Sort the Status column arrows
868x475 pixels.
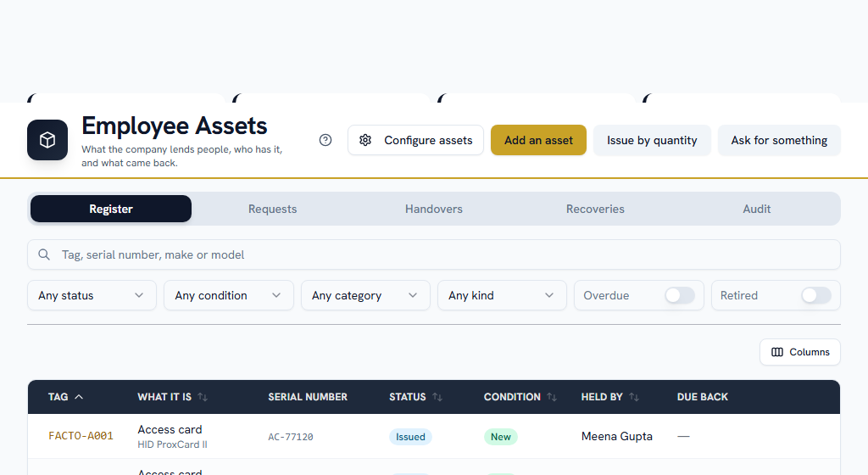click(437, 397)
